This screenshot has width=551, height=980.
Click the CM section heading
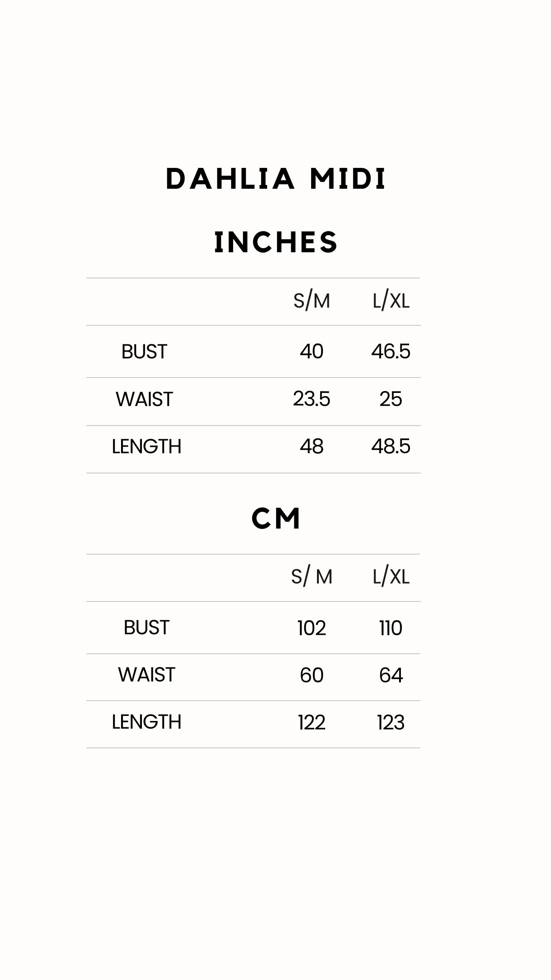coord(276,518)
